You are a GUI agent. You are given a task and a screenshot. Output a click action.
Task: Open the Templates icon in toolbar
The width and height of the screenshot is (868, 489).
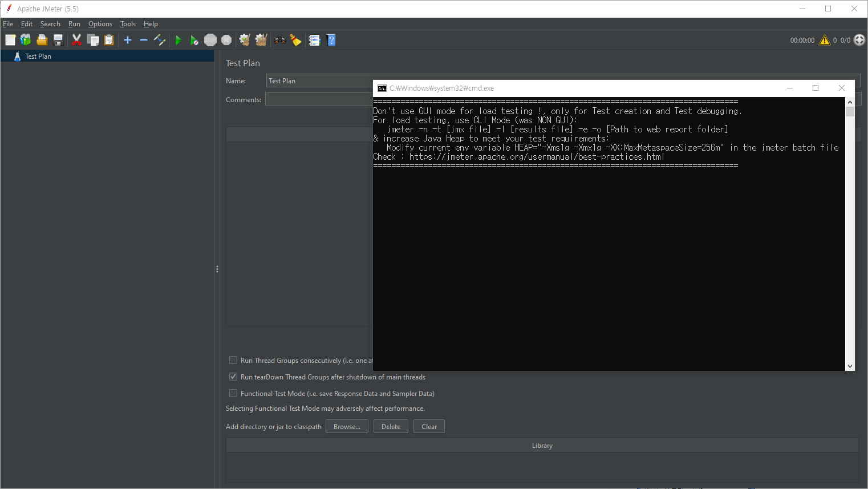pyautogui.click(x=26, y=40)
